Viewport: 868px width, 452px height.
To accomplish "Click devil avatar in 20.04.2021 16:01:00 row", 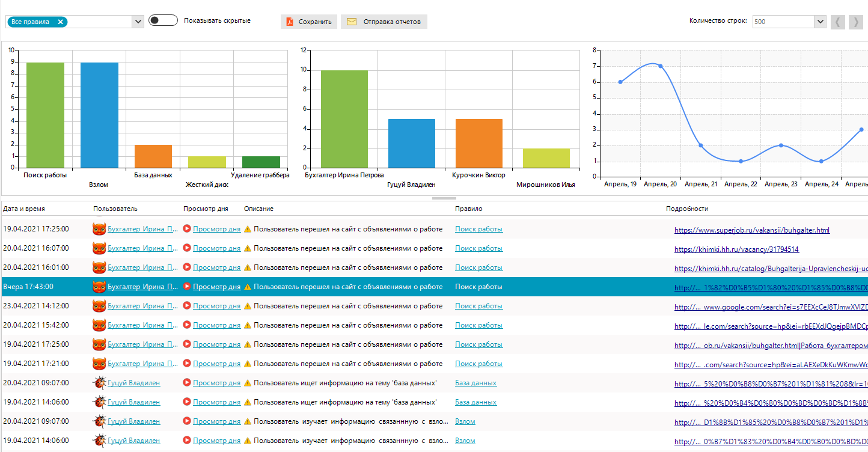I will point(99,267).
